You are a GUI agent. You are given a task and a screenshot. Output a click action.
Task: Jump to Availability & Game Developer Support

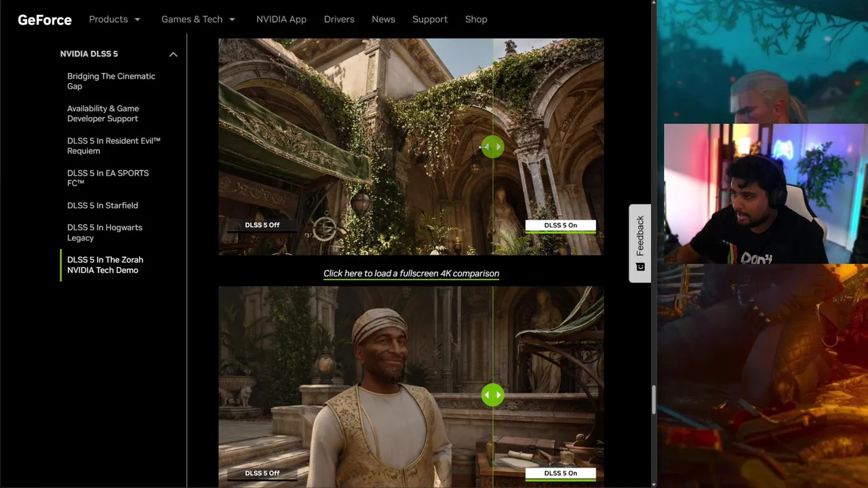103,113
